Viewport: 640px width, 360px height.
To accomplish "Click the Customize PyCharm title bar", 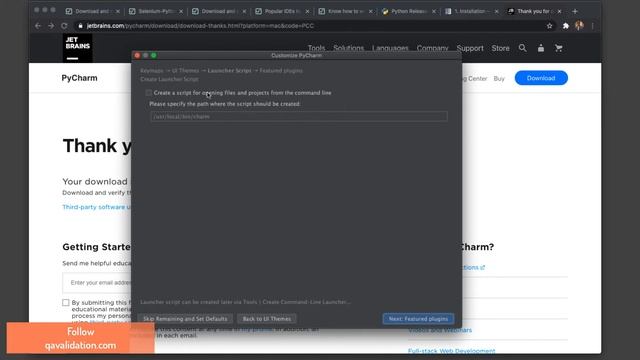I will click(x=297, y=55).
